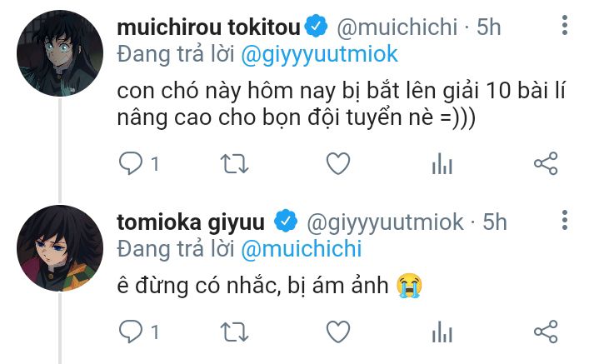Reply to tomioka giyuu's tweet
The image size is (599, 364).
pos(132,332)
